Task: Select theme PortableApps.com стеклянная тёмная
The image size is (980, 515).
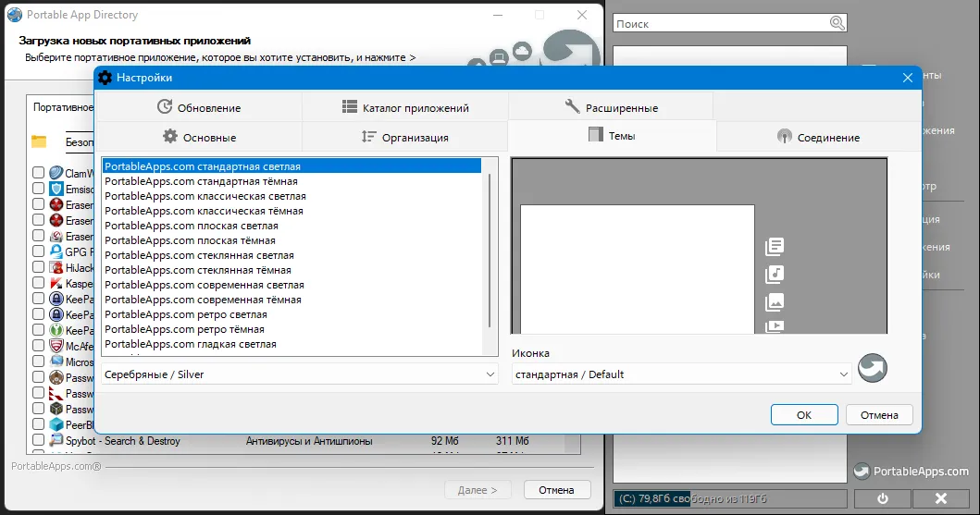Action: point(197,270)
